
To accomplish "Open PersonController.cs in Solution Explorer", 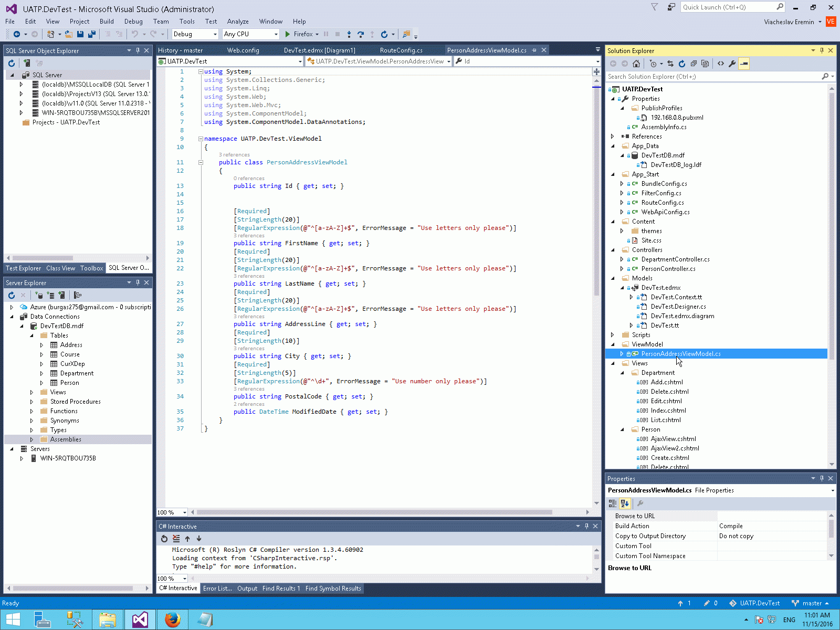I will pyautogui.click(x=668, y=269).
